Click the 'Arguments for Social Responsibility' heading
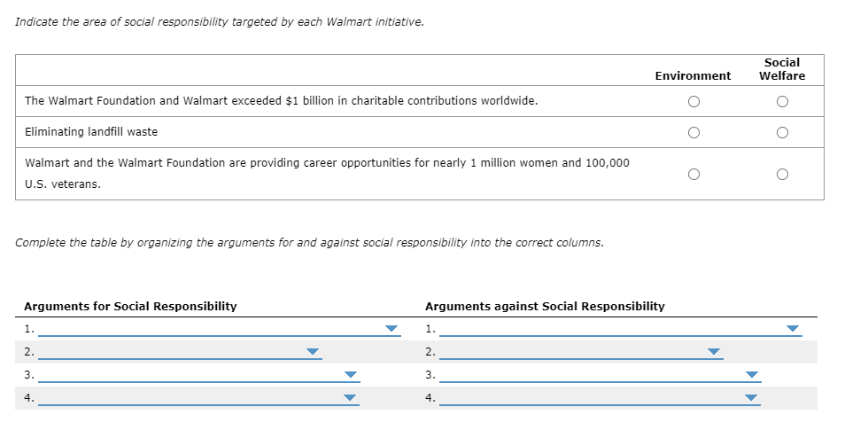The height and width of the screenshot is (430, 868). pyautogui.click(x=130, y=307)
